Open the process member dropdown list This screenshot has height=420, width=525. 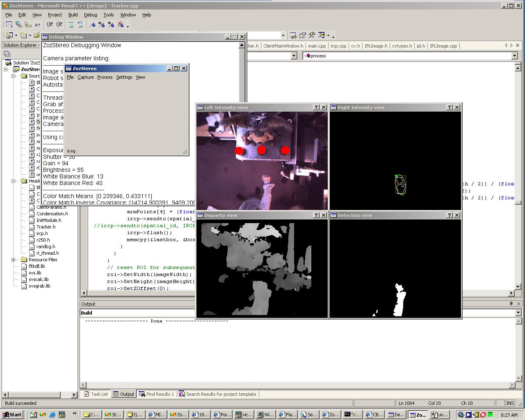[514, 56]
